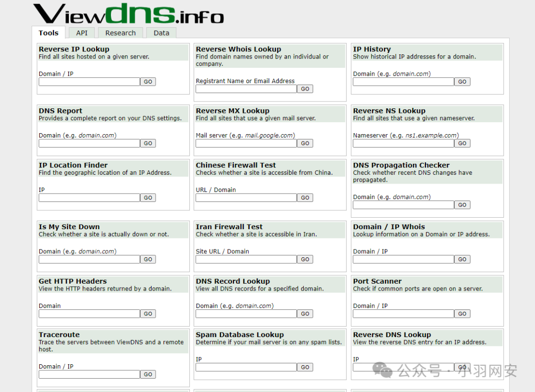The image size is (535, 392).
Task: Click GO for Reverse MX Lookup
Action: (x=305, y=144)
